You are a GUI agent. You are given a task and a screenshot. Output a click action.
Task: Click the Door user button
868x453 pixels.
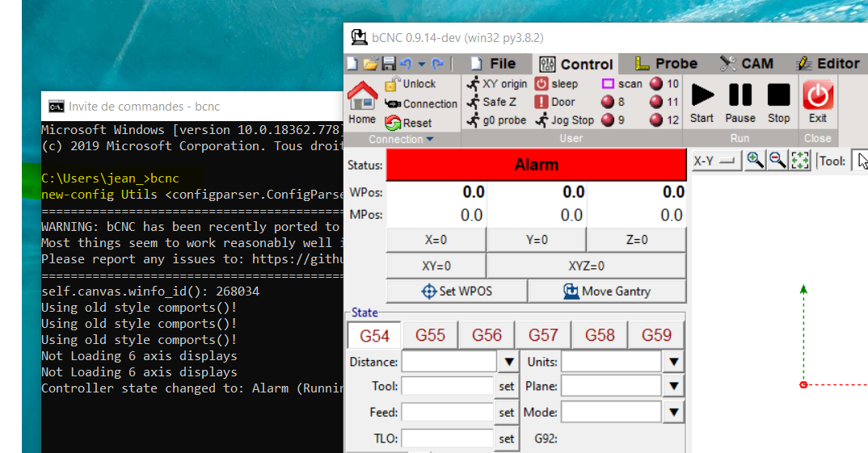554,102
